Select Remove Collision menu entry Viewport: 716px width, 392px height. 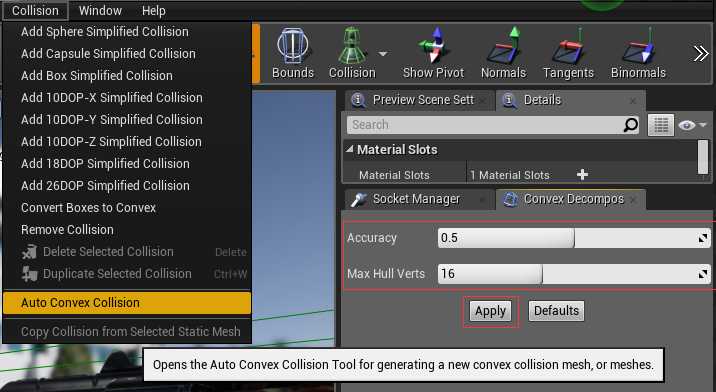coord(127,229)
